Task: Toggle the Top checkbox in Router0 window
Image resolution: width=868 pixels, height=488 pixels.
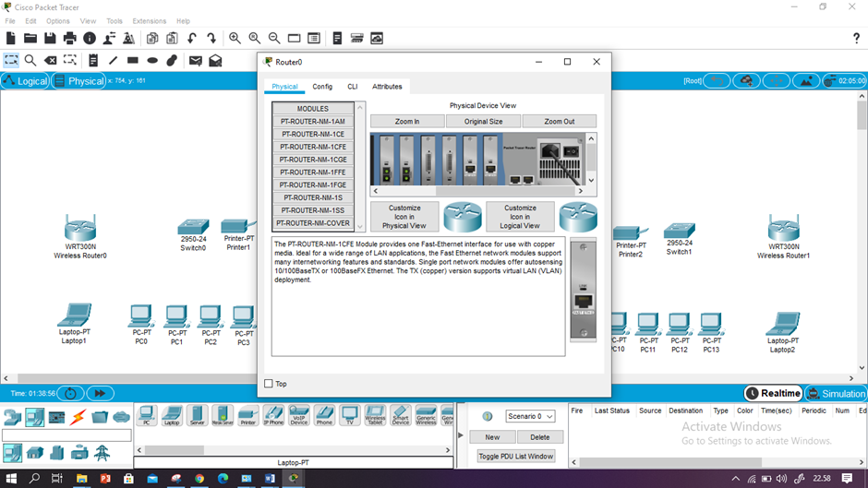Action: click(x=269, y=384)
